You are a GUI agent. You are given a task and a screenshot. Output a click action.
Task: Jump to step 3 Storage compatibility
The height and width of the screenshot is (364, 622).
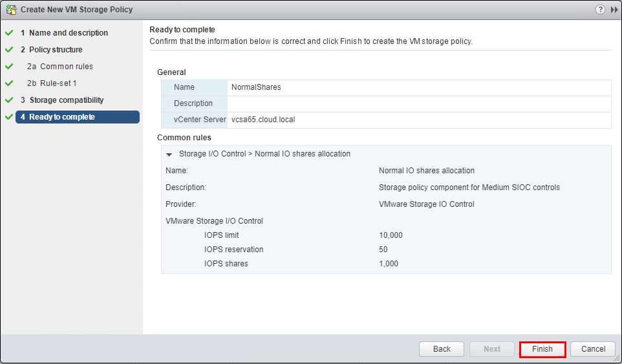[66, 100]
